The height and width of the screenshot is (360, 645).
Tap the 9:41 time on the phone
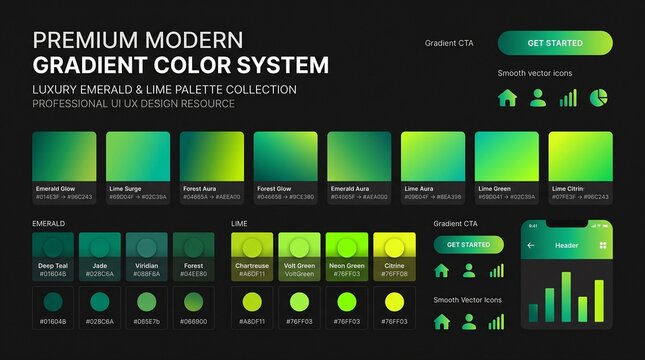pos(533,226)
